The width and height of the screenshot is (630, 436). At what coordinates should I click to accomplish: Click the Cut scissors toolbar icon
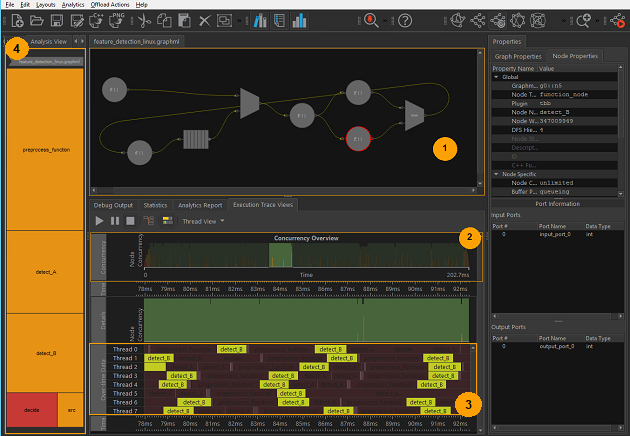click(146, 20)
